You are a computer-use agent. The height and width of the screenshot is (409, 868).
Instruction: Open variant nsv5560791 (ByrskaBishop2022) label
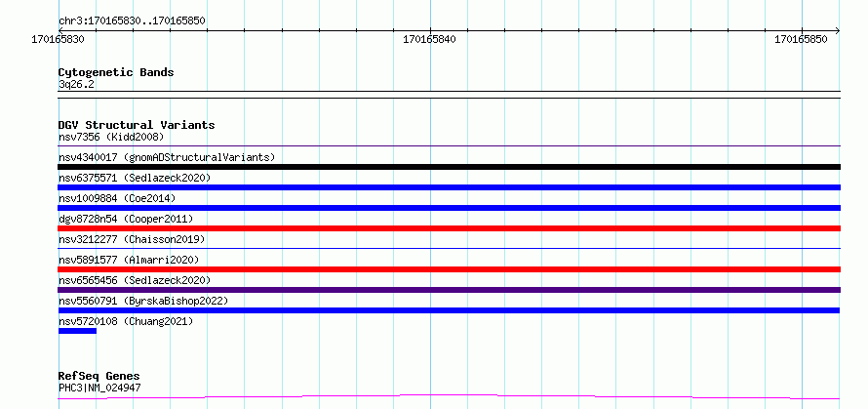[143, 301]
